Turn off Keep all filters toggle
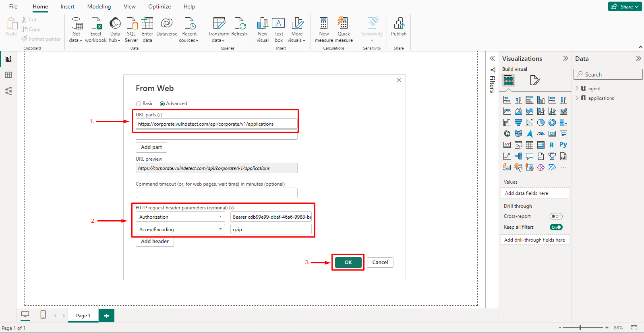 point(556,227)
